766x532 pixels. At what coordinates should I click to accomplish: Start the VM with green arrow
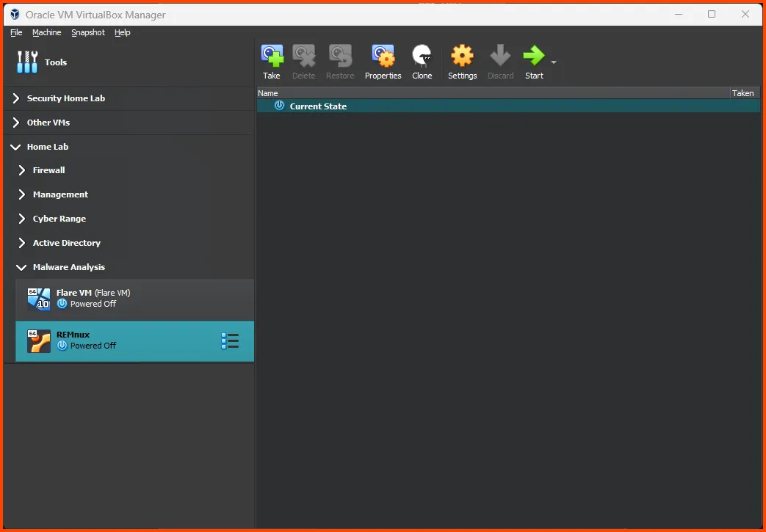pos(533,56)
